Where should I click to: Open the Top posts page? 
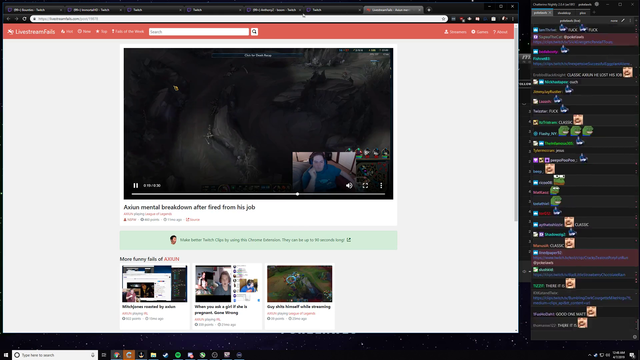[101, 31]
